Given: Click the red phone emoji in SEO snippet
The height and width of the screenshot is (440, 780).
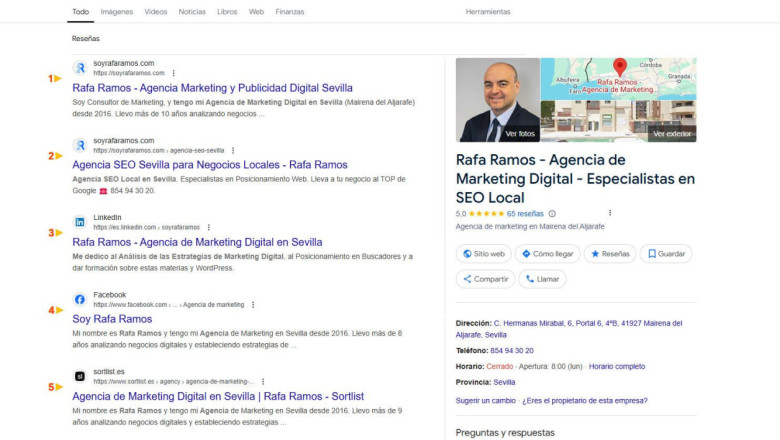Looking at the screenshot, I should coord(103,191).
